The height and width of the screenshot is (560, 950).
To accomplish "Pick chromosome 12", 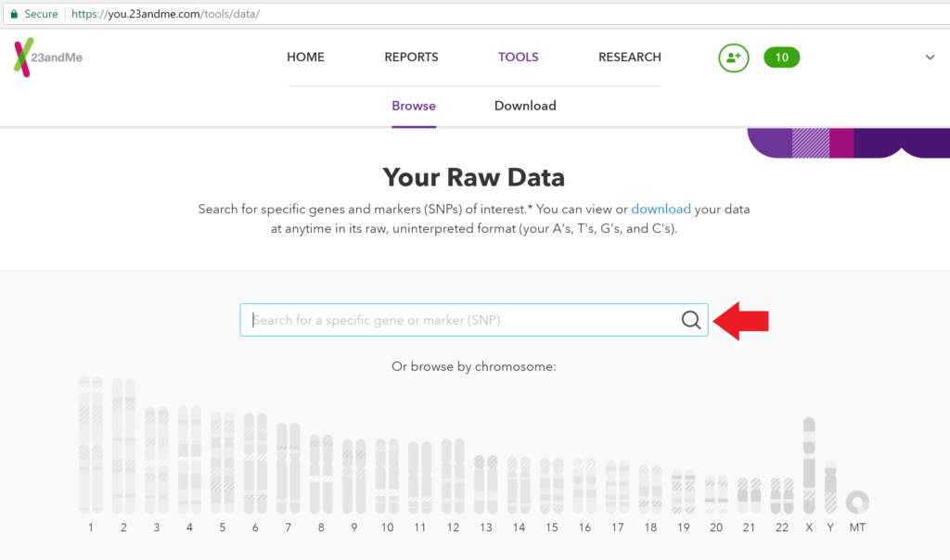I will pos(453,476).
